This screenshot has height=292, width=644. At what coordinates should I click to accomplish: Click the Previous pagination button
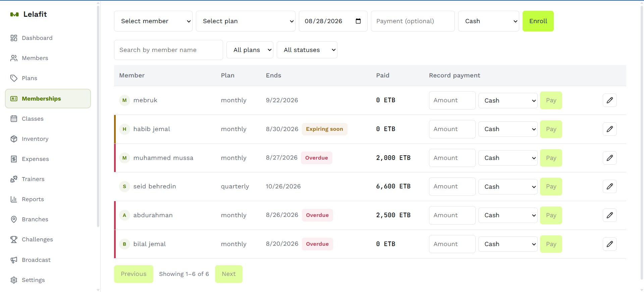tap(133, 274)
